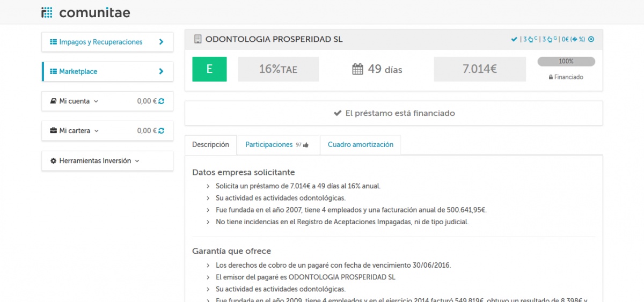Expand the Mi cuenta dropdown
Image resolution: width=644 pixels, height=302 pixels.
[x=96, y=101]
